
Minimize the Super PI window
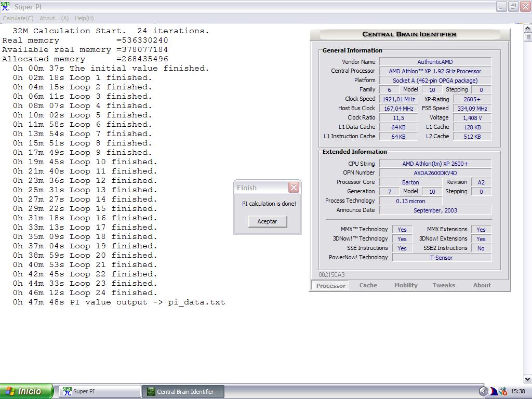(x=501, y=7)
